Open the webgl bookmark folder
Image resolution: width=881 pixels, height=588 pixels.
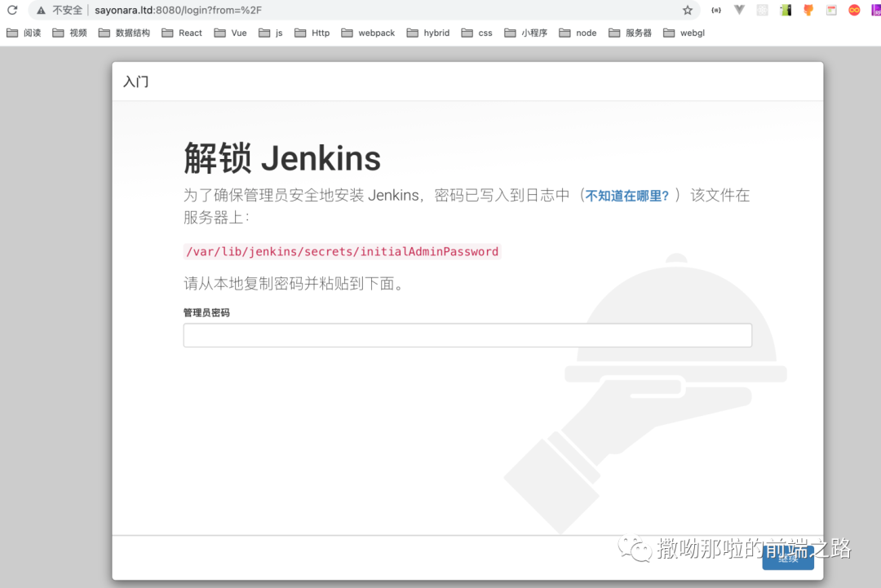pos(684,33)
